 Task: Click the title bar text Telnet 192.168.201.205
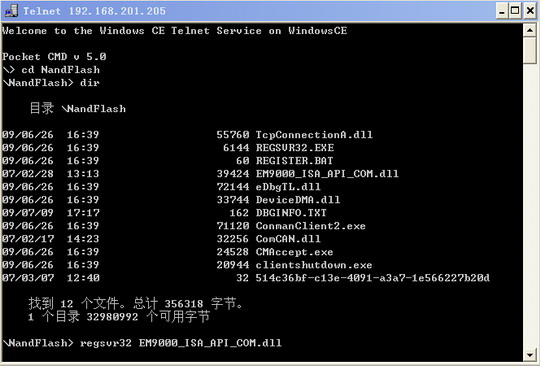click(x=94, y=11)
